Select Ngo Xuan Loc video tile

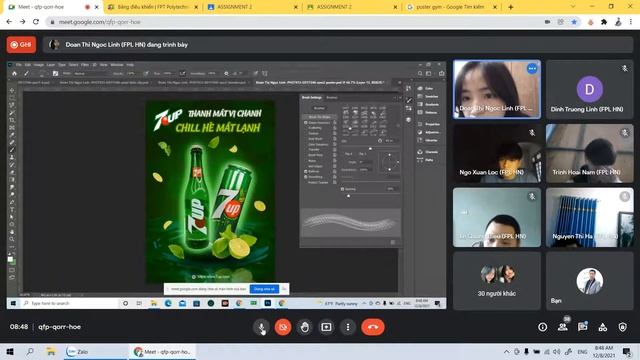[x=497, y=153]
